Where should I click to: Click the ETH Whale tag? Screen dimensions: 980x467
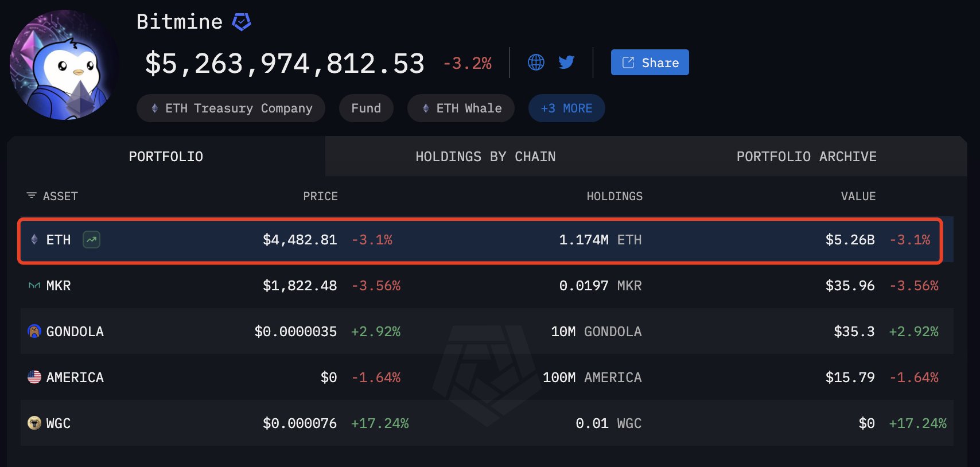pyautogui.click(x=461, y=108)
